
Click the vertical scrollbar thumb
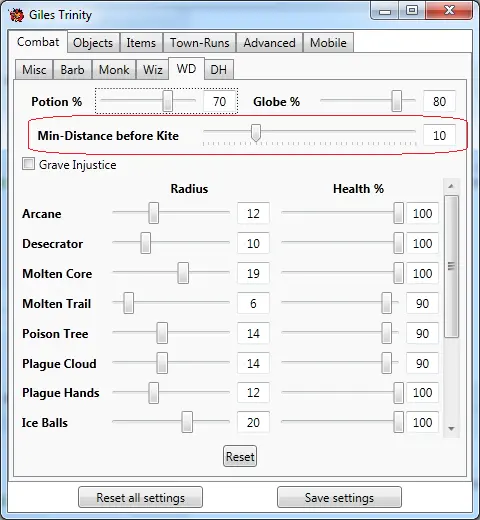[451, 267]
